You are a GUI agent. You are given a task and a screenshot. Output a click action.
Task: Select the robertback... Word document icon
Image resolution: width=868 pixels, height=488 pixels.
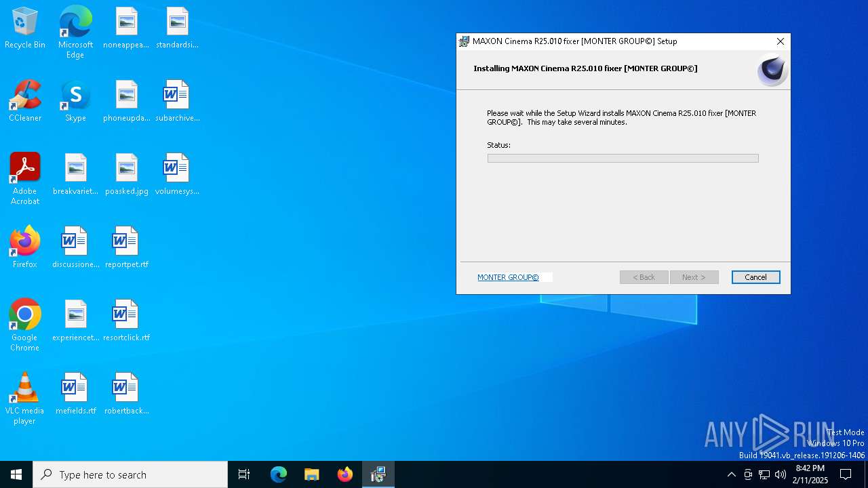[x=126, y=394]
